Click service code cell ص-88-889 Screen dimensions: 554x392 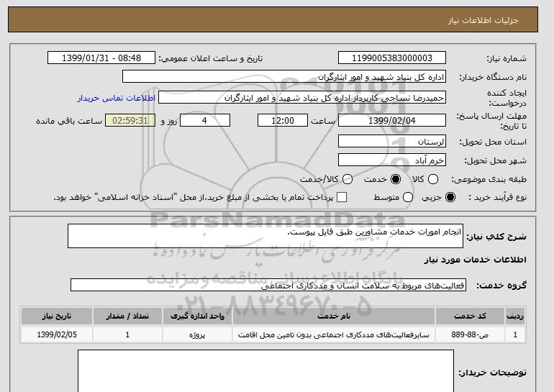tap(470, 334)
